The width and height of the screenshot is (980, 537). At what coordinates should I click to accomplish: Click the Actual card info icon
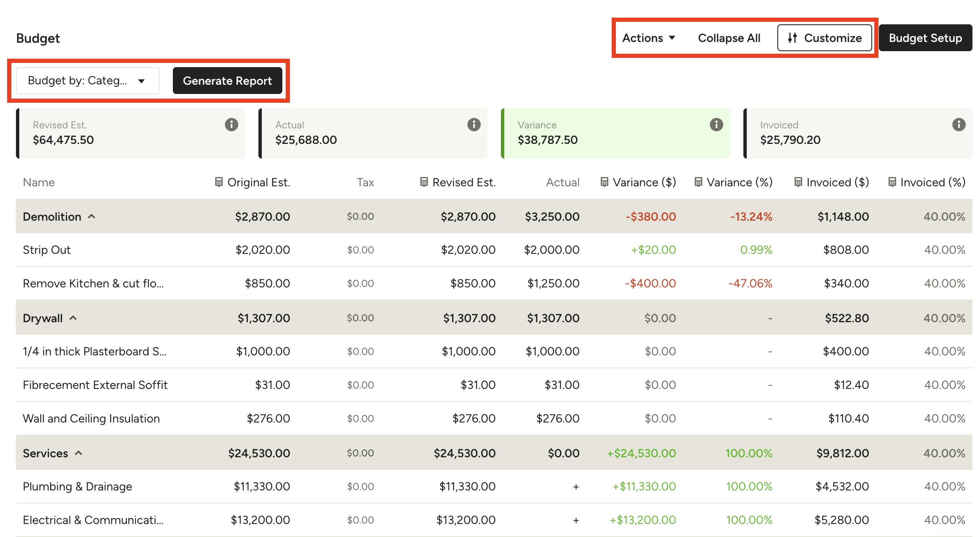[474, 125]
